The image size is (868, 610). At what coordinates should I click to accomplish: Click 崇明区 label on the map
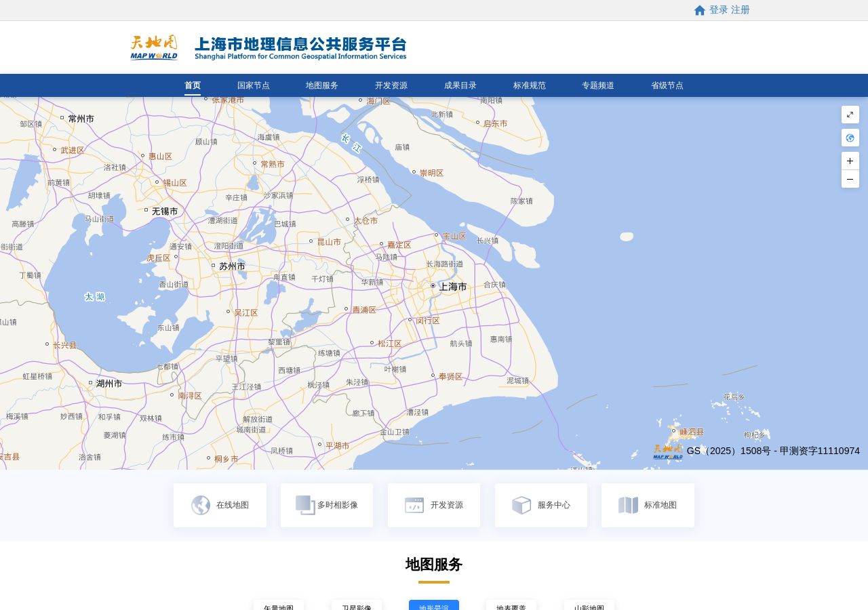tap(431, 174)
